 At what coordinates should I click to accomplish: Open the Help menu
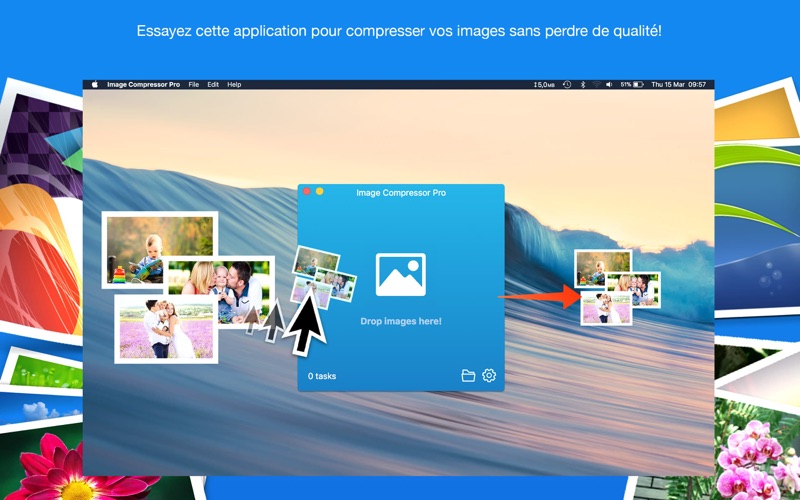pyautogui.click(x=234, y=85)
